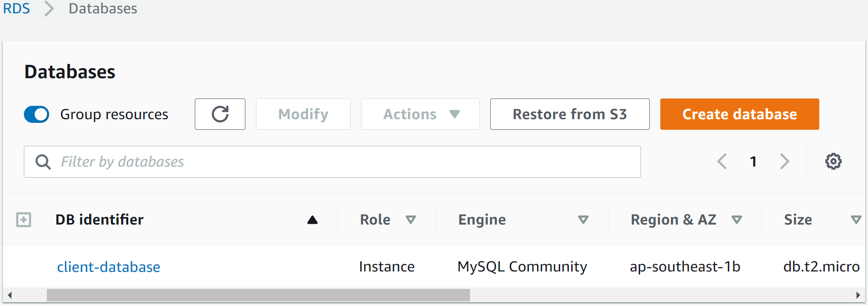
Task: Open the Actions dropdown menu
Action: point(420,114)
